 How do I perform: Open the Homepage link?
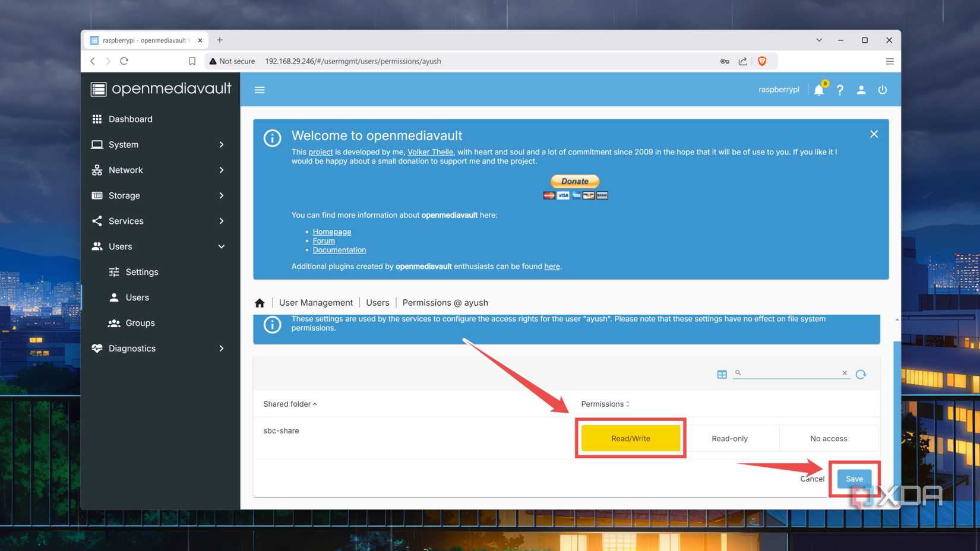(x=332, y=232)
